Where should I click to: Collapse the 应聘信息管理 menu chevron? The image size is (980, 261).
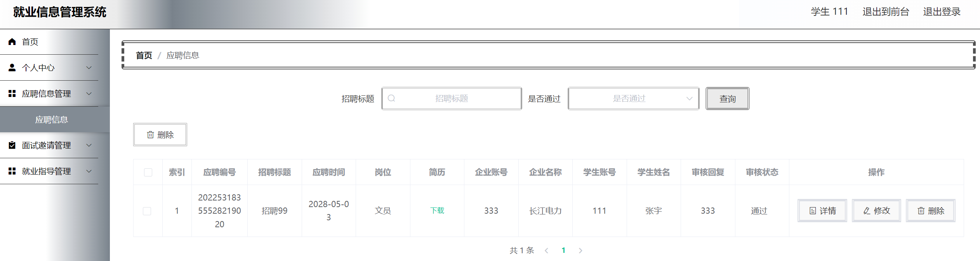pyautogui.click(x=89, y=93)
